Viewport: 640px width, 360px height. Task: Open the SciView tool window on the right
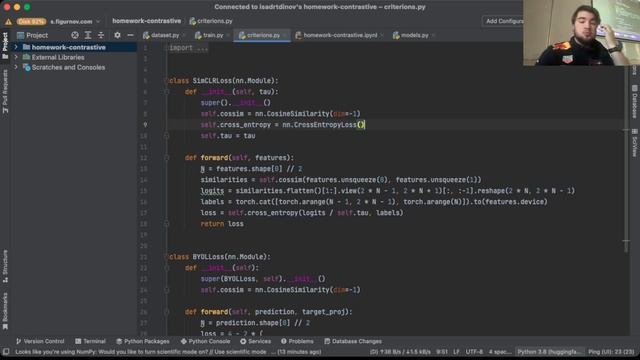coord(634,142)
